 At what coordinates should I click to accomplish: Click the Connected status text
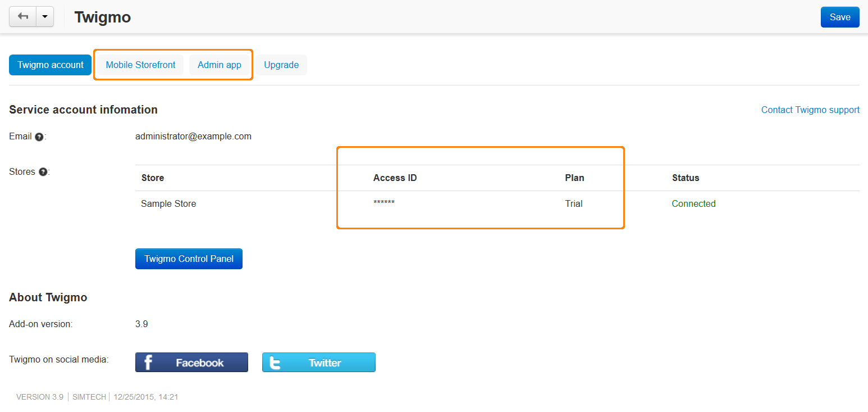tap(693, 203)
